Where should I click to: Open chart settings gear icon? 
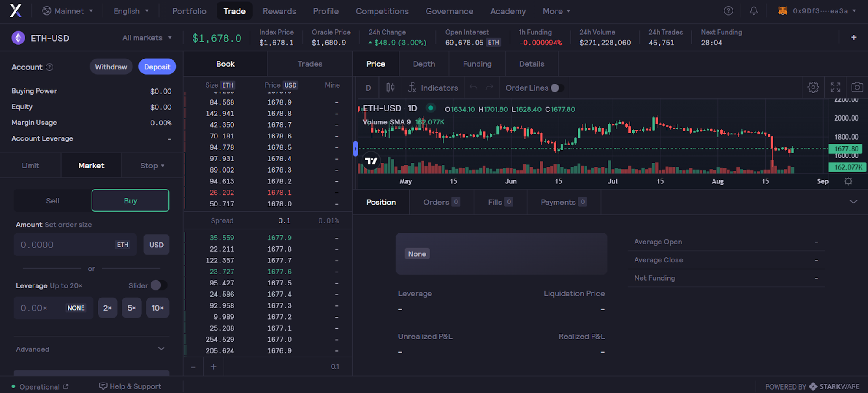click(x=813, y=87)
